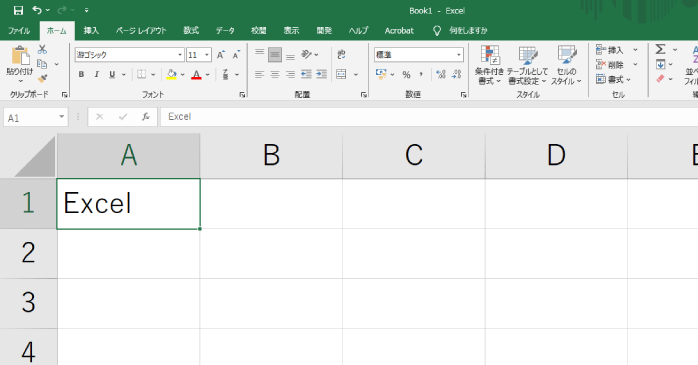Click the 貼り付け paste clipboard icon
This screenshot has height=365, width=698.
pos(20,55)
